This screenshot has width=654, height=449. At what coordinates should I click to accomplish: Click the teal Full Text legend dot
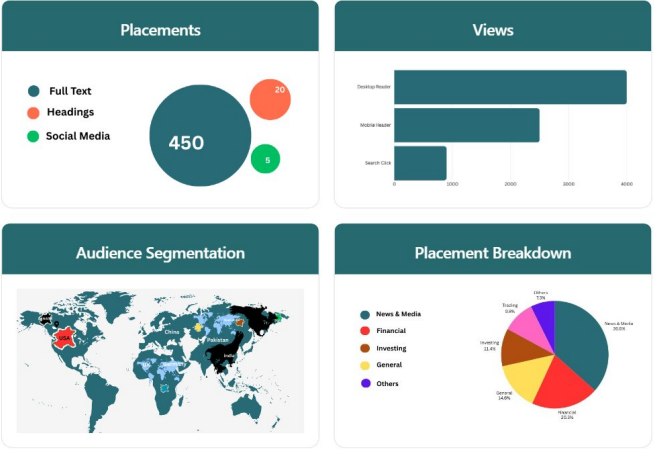pyautogui.click(x=34, y=91)
